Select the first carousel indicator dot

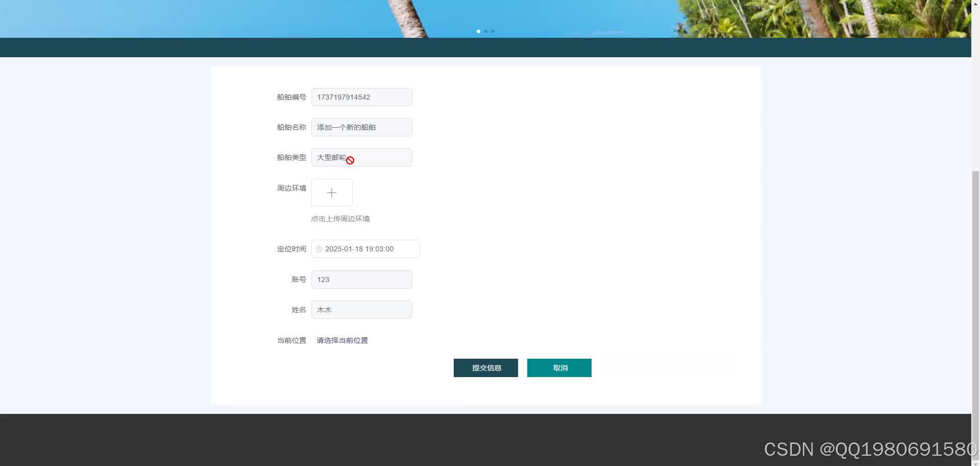coord(478,31)
